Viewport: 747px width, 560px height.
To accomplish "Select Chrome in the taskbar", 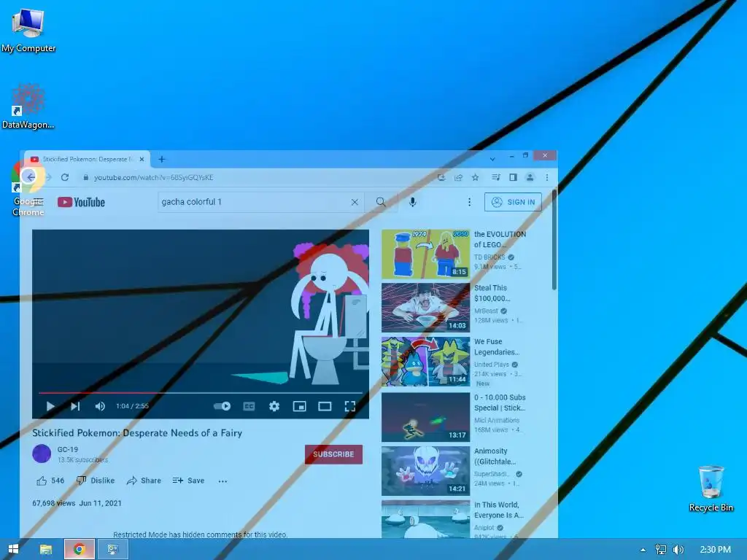I will click(x=79, y=549).
